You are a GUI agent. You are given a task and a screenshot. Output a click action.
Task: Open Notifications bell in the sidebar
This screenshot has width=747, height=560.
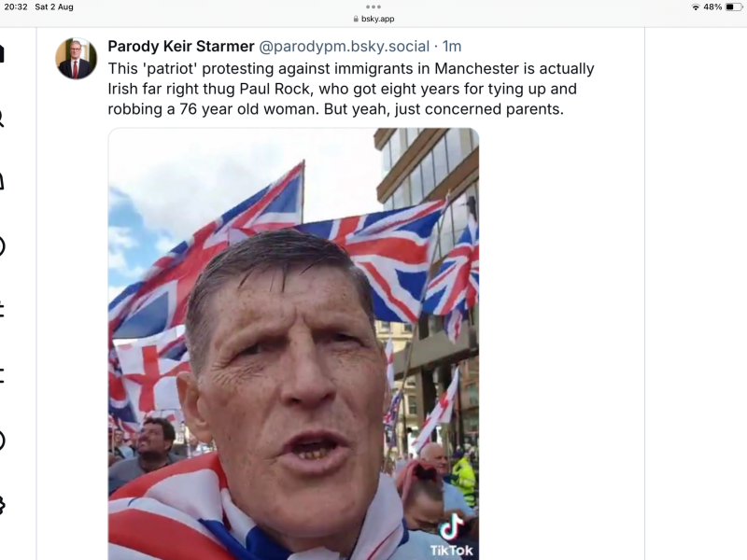pos(2,182)
